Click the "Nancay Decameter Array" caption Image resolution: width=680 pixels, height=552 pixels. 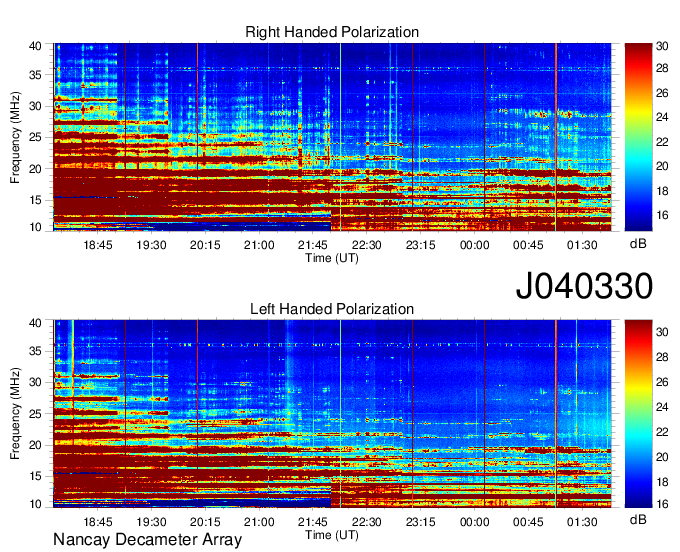[147, 539]
